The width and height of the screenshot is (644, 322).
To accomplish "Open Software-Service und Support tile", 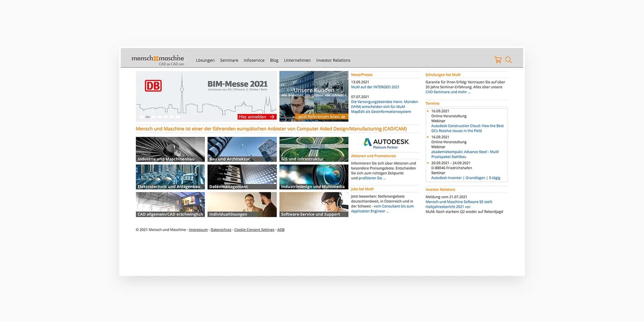I will click(x=314, y=204).
